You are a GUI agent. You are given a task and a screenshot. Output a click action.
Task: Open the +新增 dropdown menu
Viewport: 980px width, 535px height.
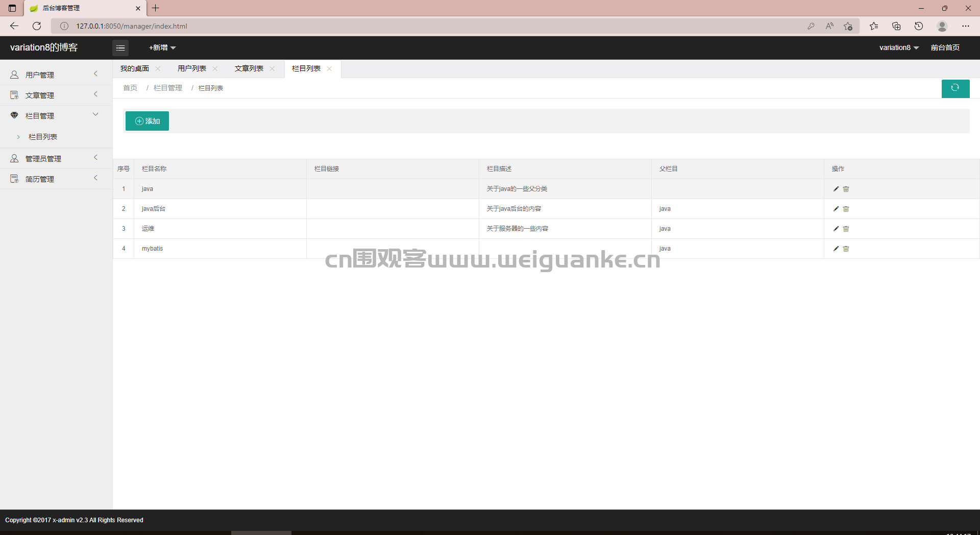point(162,47)
